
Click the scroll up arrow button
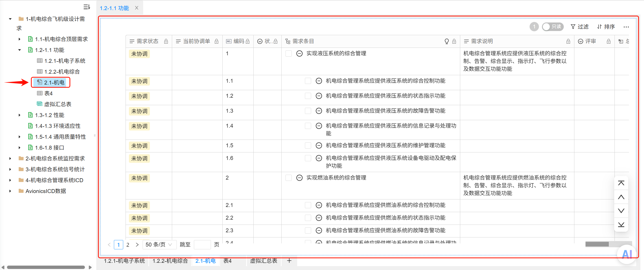[x=621, y=197]
